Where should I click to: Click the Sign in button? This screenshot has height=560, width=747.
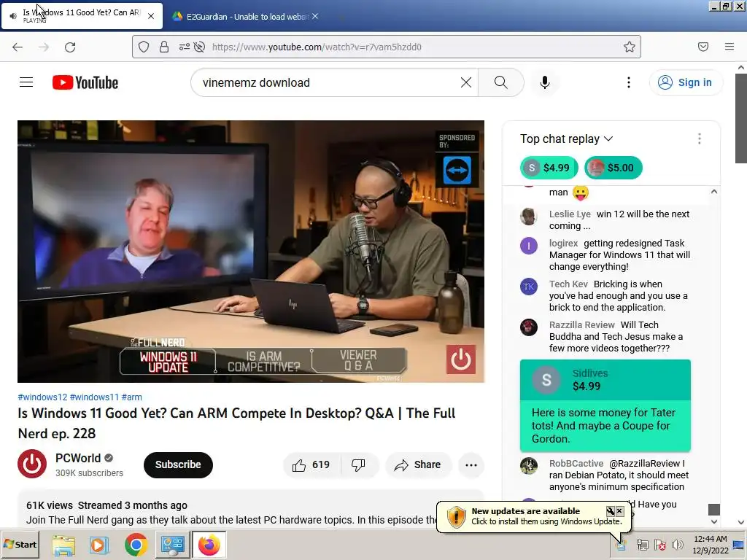pos(685,82)
